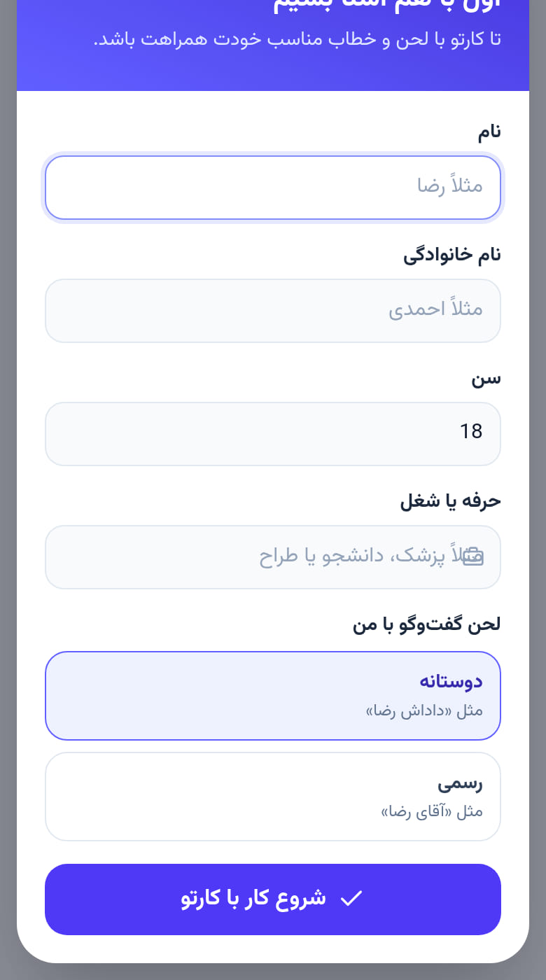Select the دوستانه (friendly) tone option

[x=273, y=696]
